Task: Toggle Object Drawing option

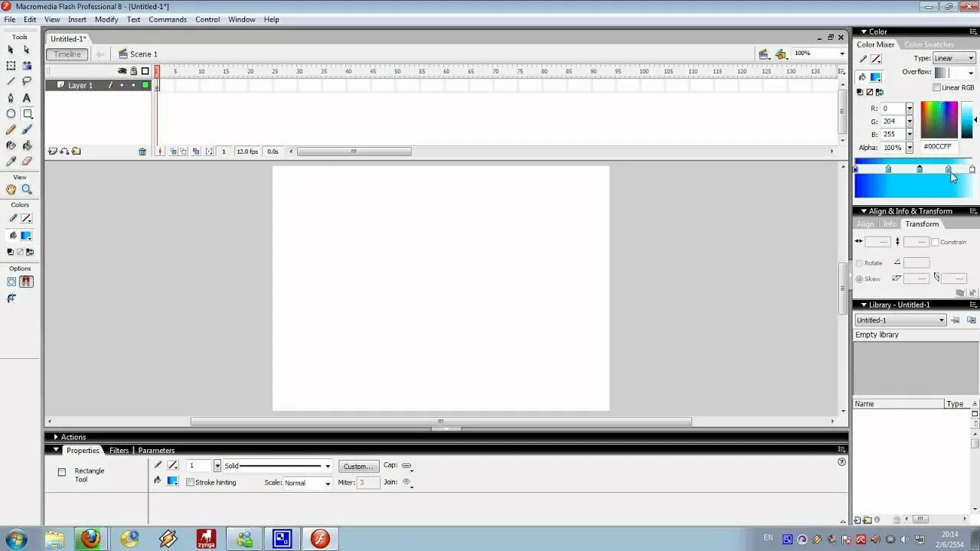Action: (11, 282)
